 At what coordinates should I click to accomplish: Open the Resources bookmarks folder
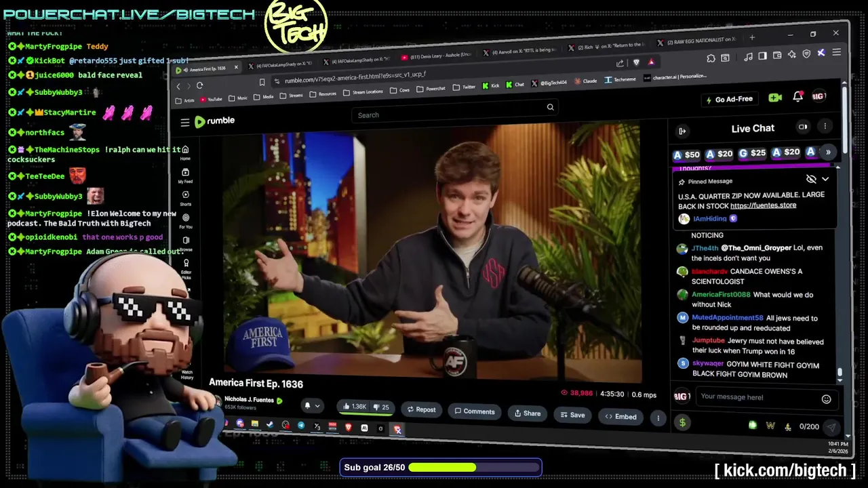click(x=323, y=94)
